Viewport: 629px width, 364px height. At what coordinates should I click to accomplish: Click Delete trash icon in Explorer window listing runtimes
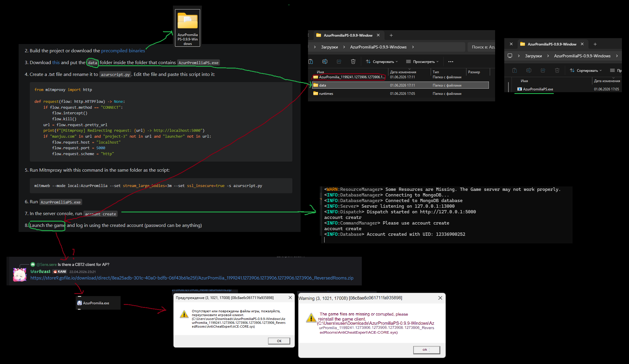coord(353,61)
